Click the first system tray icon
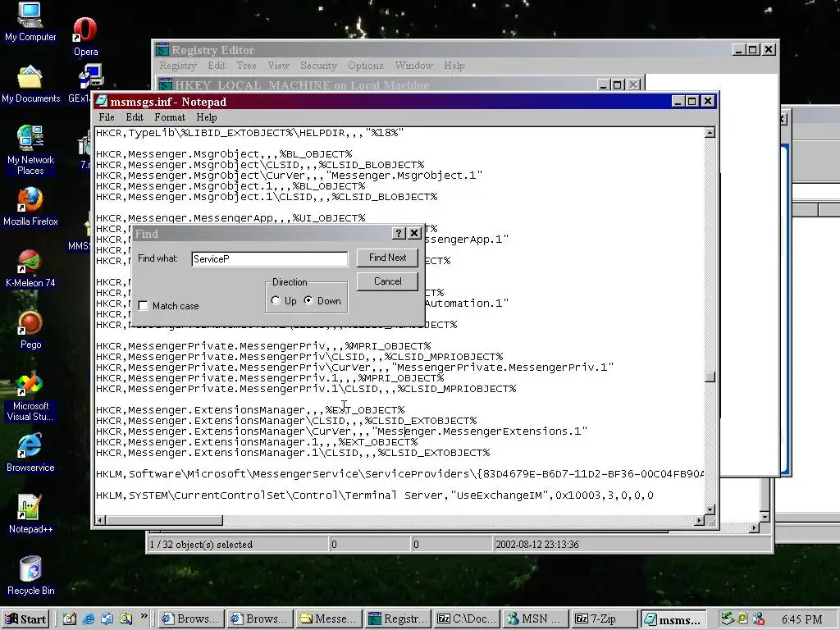The width and height of the screenshot is (840, 630). click(x=727, y=619)
